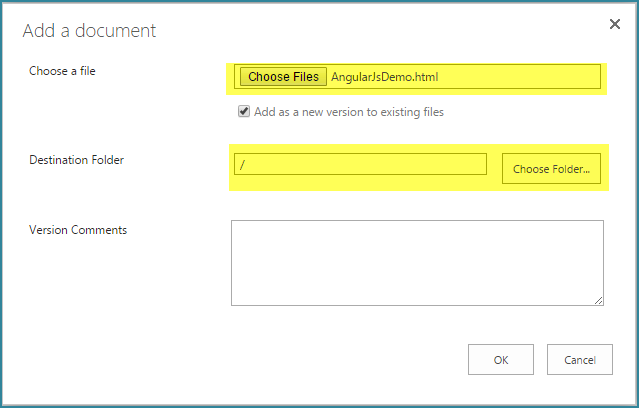Focus the Destination Folder text field
This screenshot has height=408, width=639.
tap(360, 164)
